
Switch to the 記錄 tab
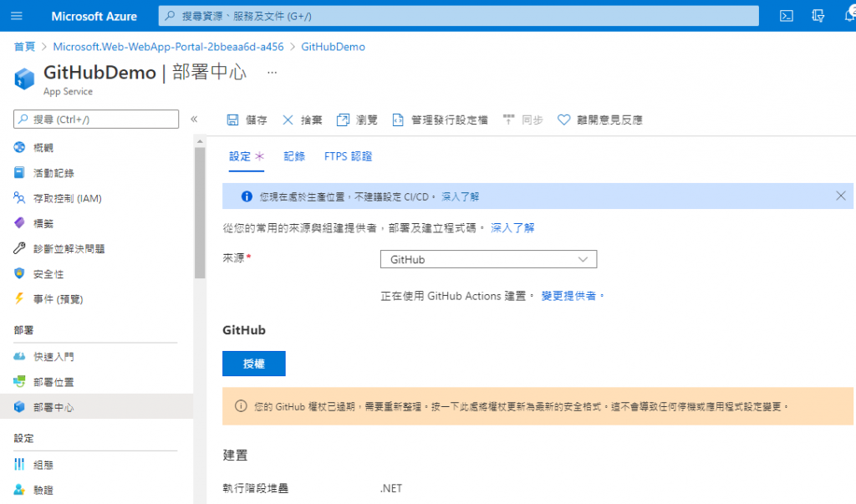[294, 156]
